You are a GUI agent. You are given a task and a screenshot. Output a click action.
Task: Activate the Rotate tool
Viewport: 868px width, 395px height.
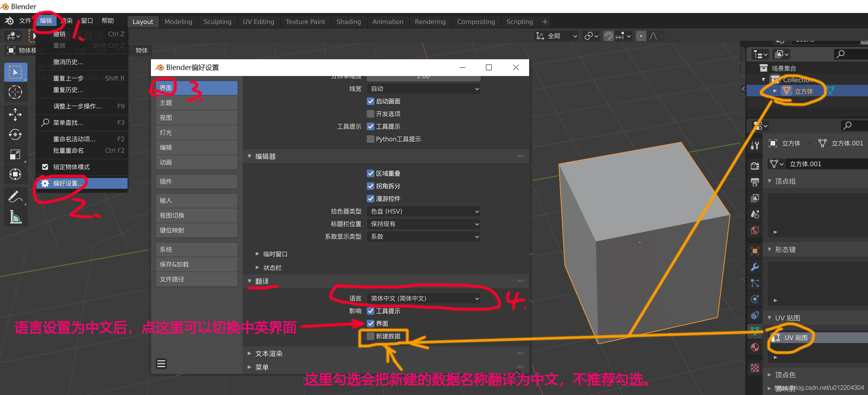click(x=16, y=134)
